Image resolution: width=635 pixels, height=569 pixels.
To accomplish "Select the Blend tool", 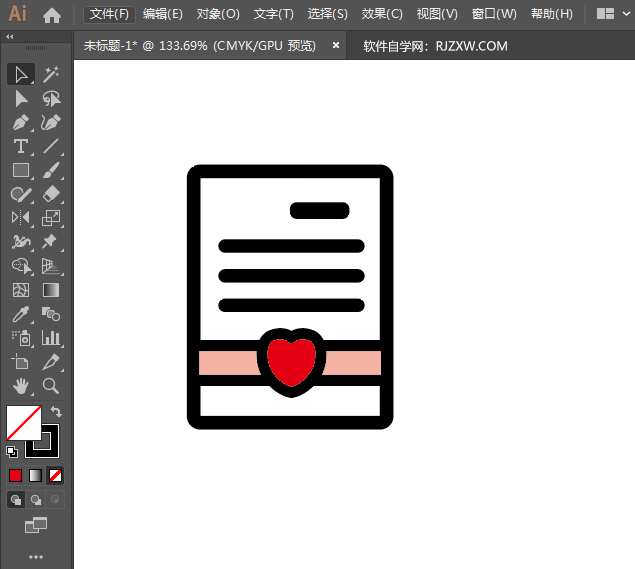I will pyautogui.click(x=51, y=314).
